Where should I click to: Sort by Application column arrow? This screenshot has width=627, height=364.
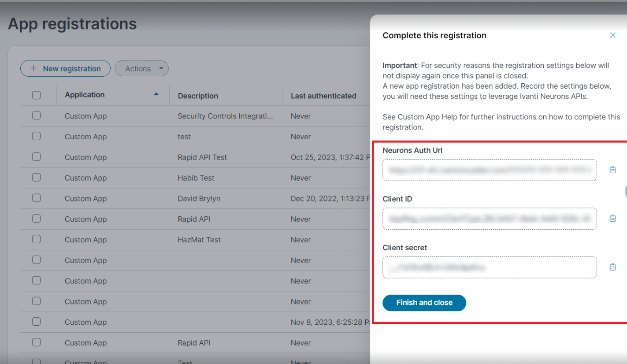click(x=156, y=94)
